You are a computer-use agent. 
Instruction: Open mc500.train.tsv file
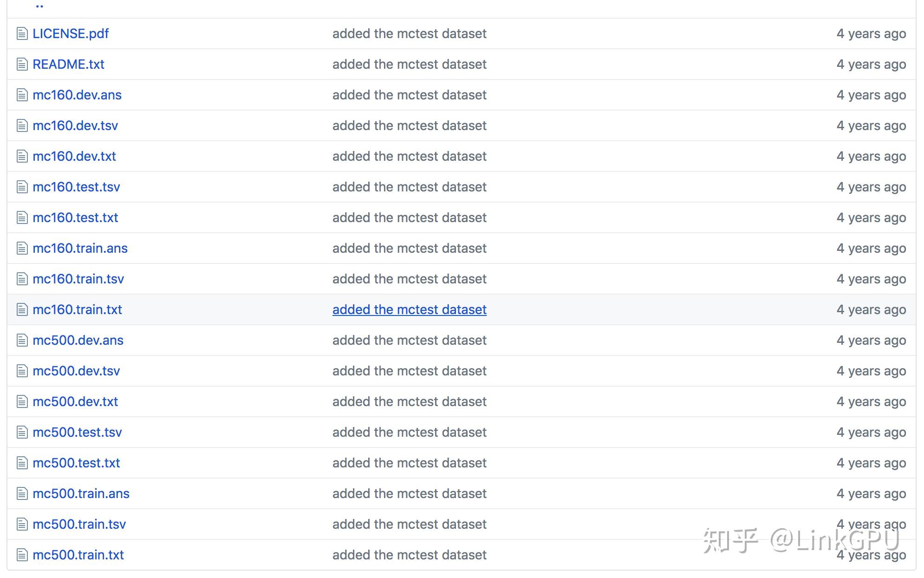pyautogui.click(x=79, y=524)
